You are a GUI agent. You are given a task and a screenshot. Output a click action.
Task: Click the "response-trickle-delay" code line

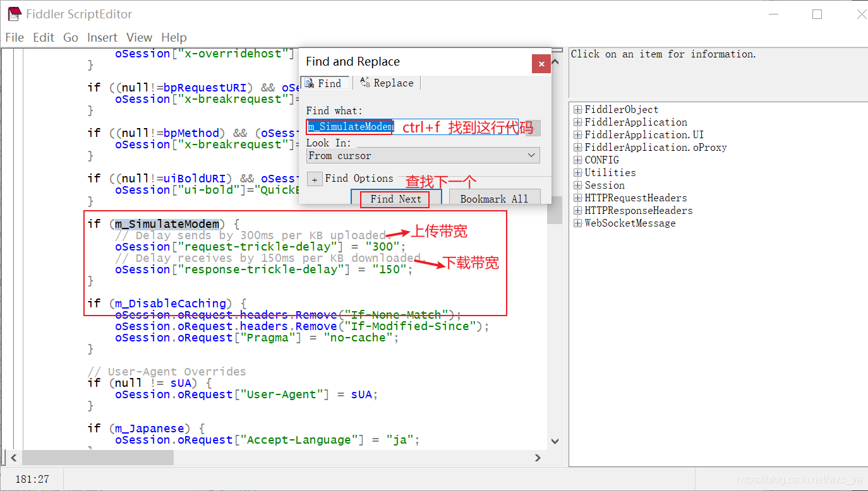coord(263,269)
